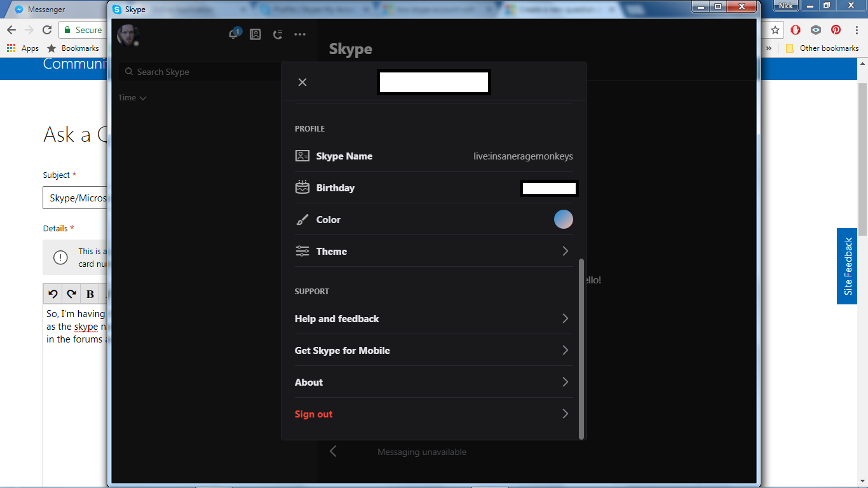Image resolution: width=868 pixels, height=488 pixels.
Task: Open the About entry
Action: pos(434,382)
